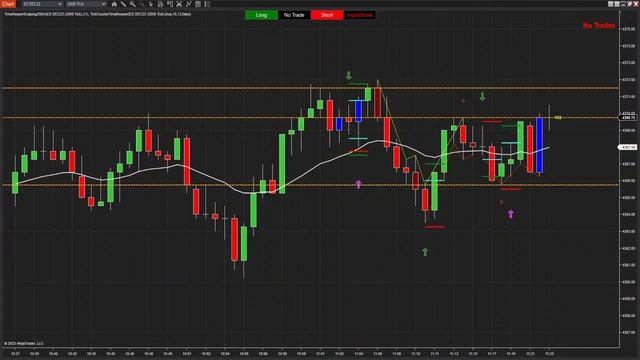640x360 pixels.
Task: Click the dimmed zoom out icon
Action: pyautogui.click(x=142, y=4)
